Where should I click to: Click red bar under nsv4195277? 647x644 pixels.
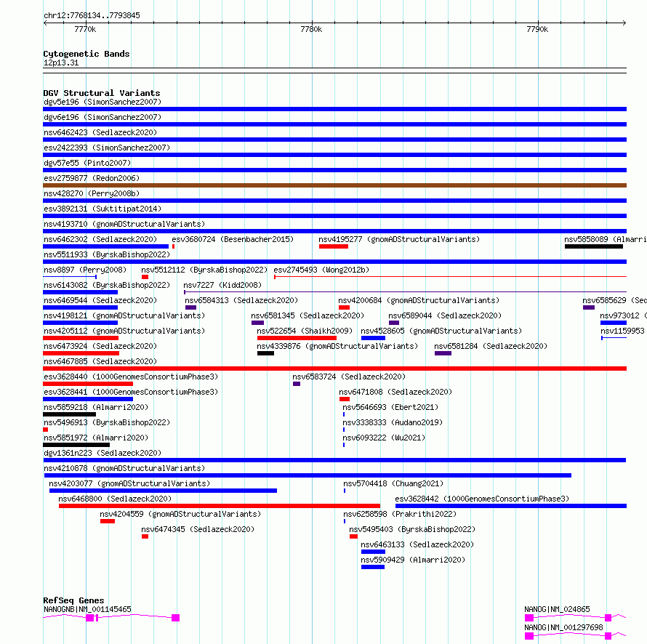334,246
